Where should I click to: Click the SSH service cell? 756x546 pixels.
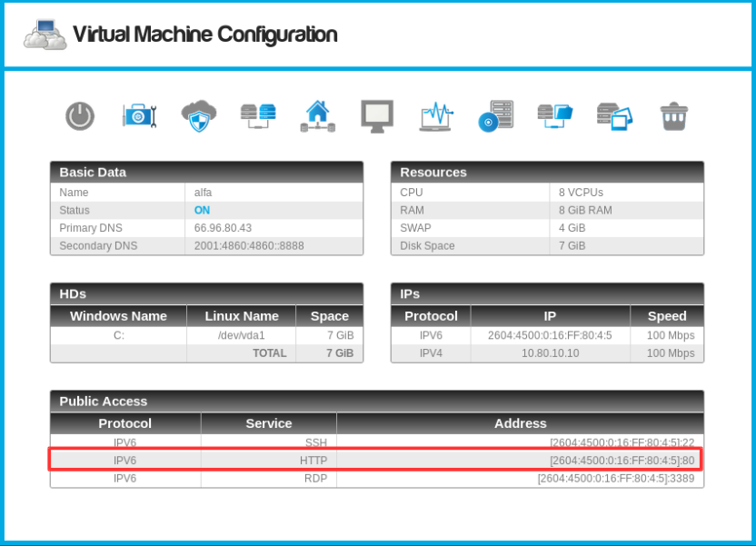pyautogui.click(x=269, y=442)
